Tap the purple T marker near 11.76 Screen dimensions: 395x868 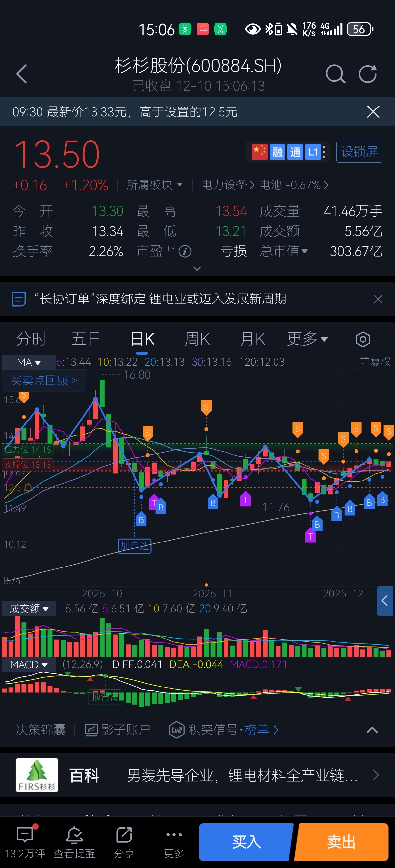pyautogui.click(x=310, y=536)
